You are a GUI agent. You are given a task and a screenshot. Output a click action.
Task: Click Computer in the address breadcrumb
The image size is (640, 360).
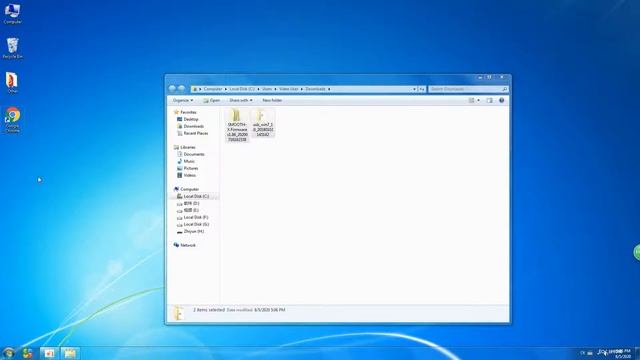tap(213, 89)
